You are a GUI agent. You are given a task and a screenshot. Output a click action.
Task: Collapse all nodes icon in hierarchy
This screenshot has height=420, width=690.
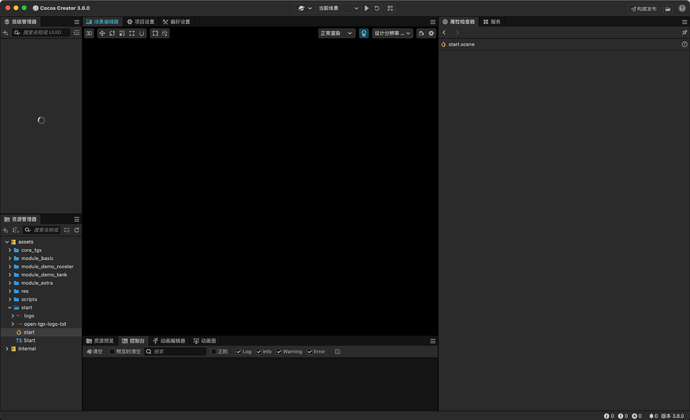click(x=77, y=33)
